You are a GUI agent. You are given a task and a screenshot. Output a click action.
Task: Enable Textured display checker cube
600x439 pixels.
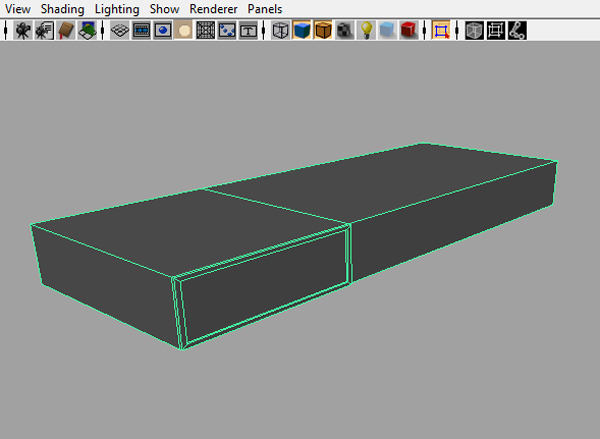click(345, 30)
